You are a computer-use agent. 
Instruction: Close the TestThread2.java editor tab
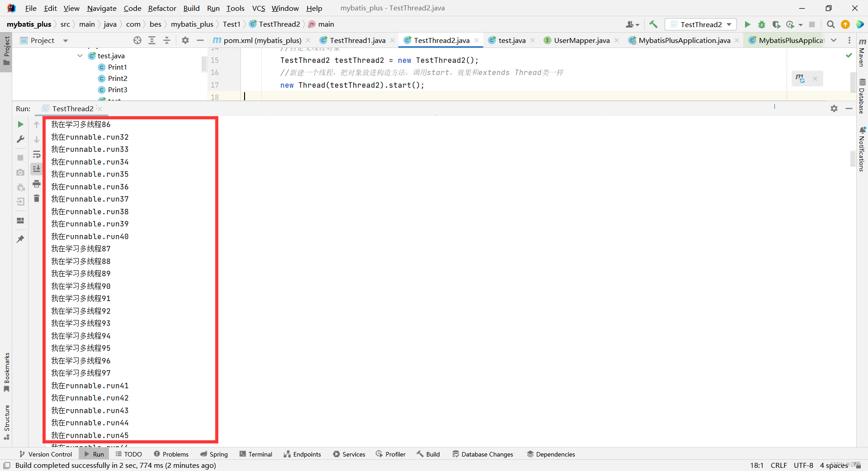[476, 40]
